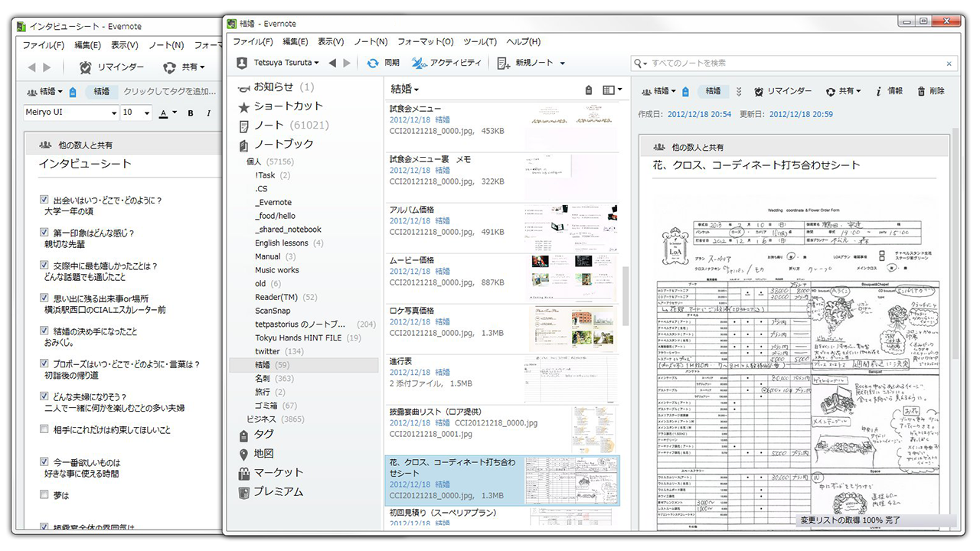Check 相手にこれだけは約束してほしいこと checkbox

click(x=44, y=429)
